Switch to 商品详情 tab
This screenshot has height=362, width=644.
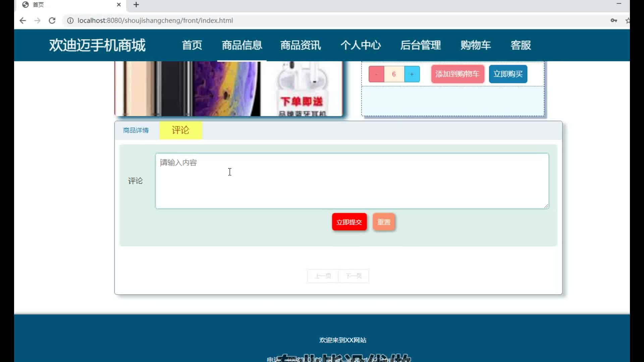[136, 130]
